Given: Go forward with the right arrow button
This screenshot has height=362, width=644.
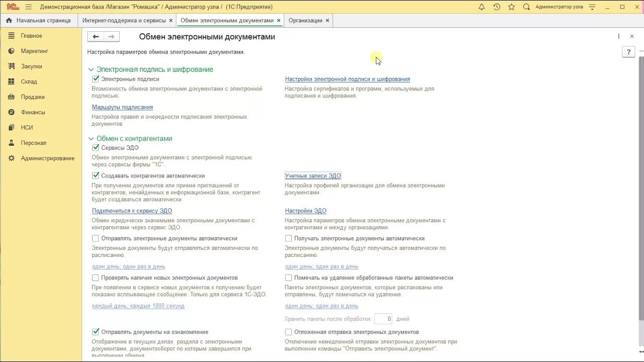Looking at the screenshot, I should [x=112, y=37].
